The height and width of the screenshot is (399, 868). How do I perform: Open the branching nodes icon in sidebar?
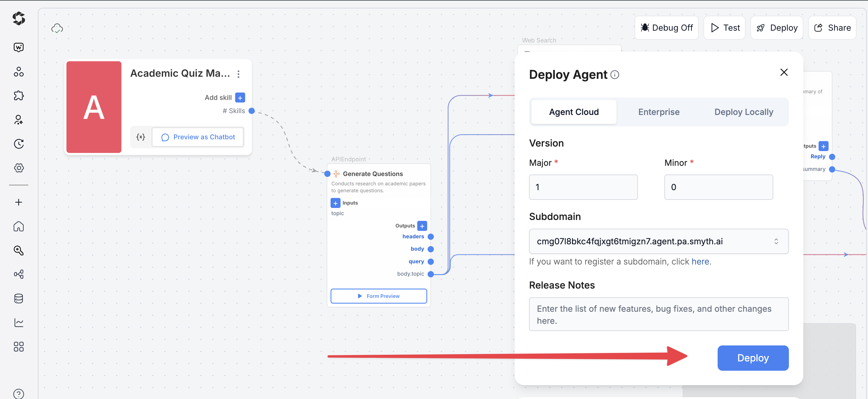pyautogui.click(x=19, y=274)
